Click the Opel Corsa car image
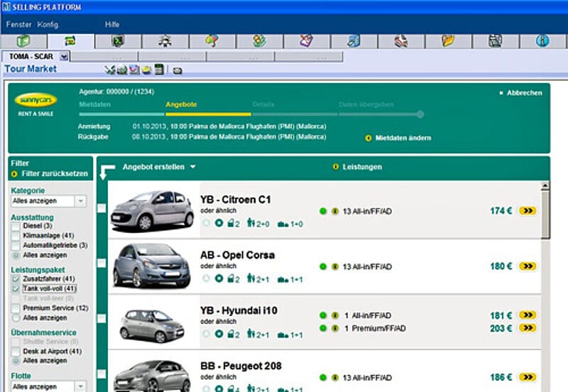The height and width of the screenshot is (392, 568). [x=151, y=265]
